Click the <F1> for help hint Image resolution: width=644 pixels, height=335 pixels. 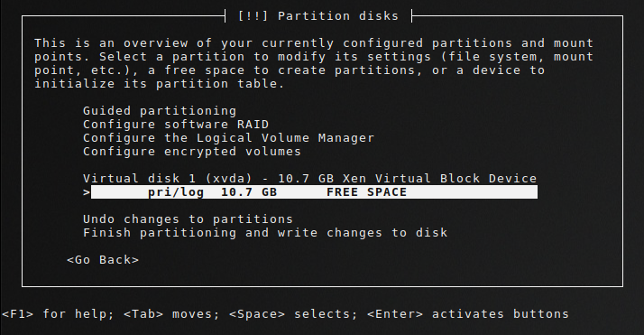tap(58, 314)
